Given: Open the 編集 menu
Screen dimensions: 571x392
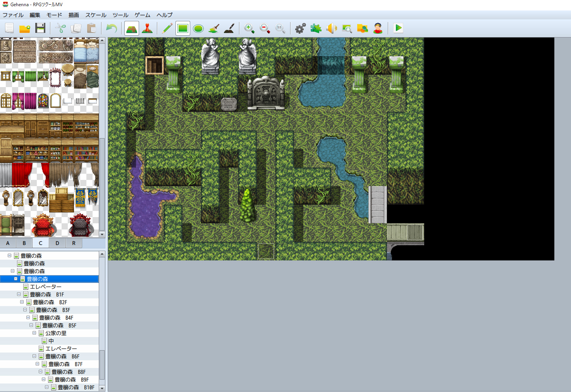Looking at the screenshot, I should 35,15.
